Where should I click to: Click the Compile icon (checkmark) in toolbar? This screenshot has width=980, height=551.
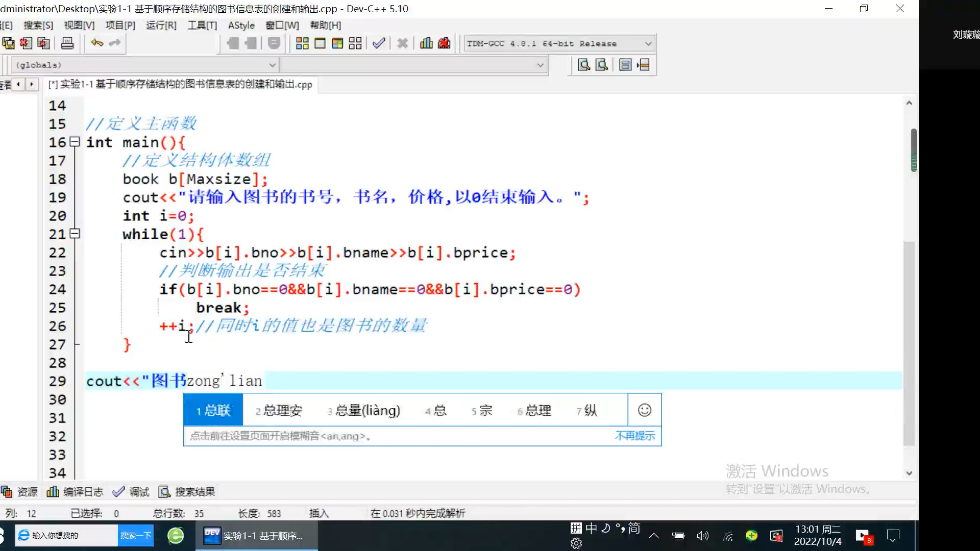[x=378, y=43]
